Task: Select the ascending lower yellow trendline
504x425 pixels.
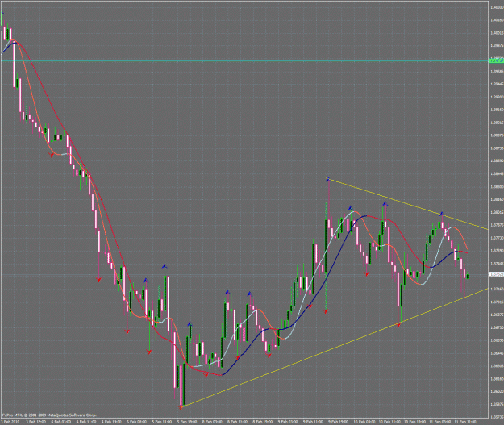Action: 335,348
